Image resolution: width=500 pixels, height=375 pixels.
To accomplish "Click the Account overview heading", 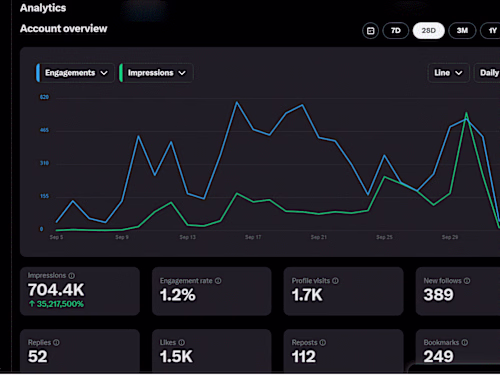I will tap(64, 29).
